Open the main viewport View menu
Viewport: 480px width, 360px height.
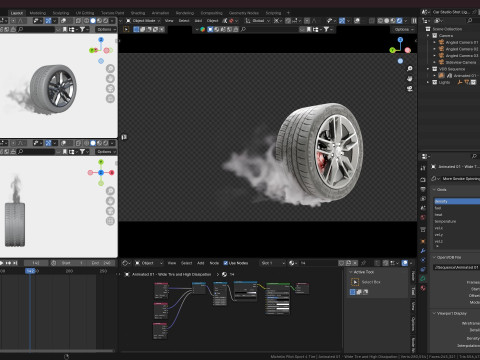[x=169, y=21]
